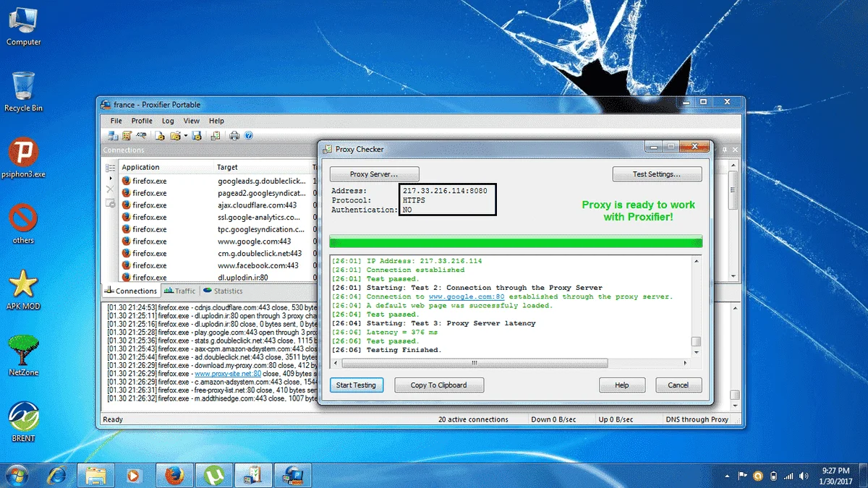The width and height of the screenshot is (868, 488).
Task: Select the dl.uplodin.ir:80 connection row
Action: pos(217,277)
